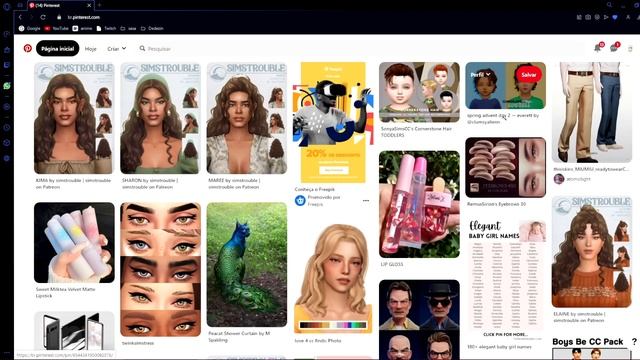Reload the page with the refresh icon

click(x=43, y=17)
